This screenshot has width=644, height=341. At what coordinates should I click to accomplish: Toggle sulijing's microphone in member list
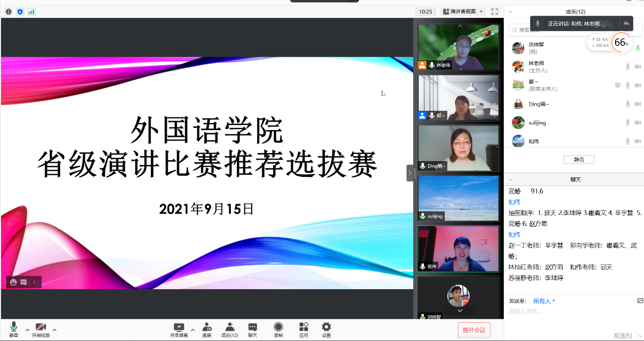pyautogui.click(x=628, y=122)
